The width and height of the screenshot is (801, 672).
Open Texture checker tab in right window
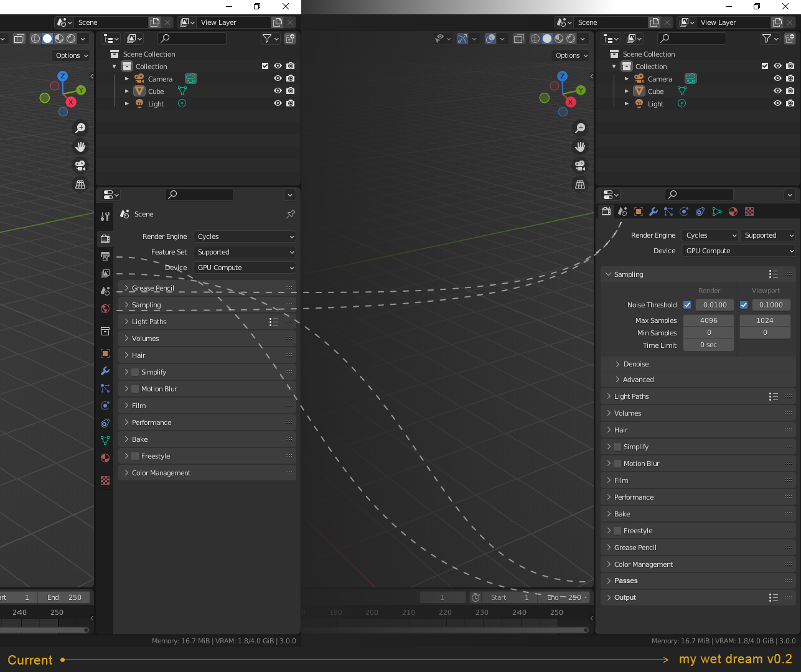coord(749,212)
